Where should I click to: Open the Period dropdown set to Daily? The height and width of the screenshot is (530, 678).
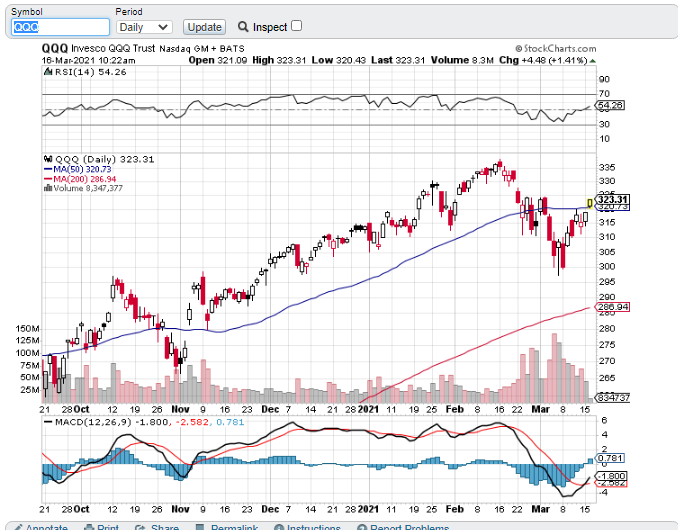coord(144,27)
